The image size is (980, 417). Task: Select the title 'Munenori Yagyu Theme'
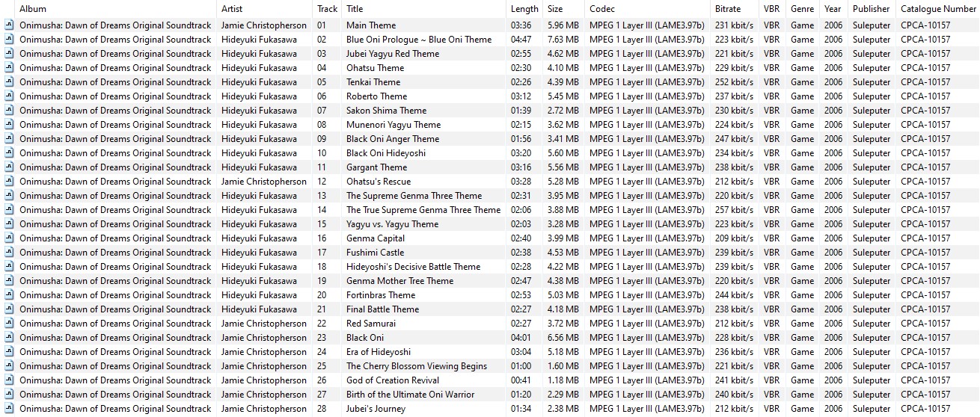pyautogui.click(x=393, y=125)
